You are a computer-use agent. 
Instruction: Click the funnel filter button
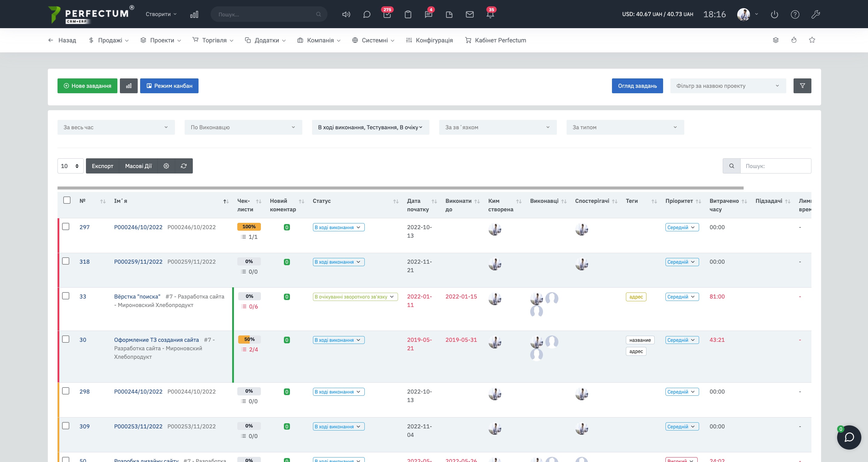802,86
